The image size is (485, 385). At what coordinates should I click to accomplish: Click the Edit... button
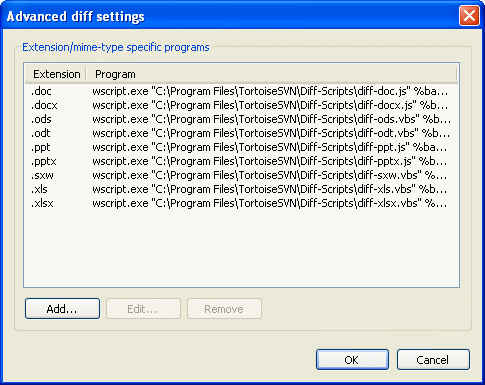(143, 309)
